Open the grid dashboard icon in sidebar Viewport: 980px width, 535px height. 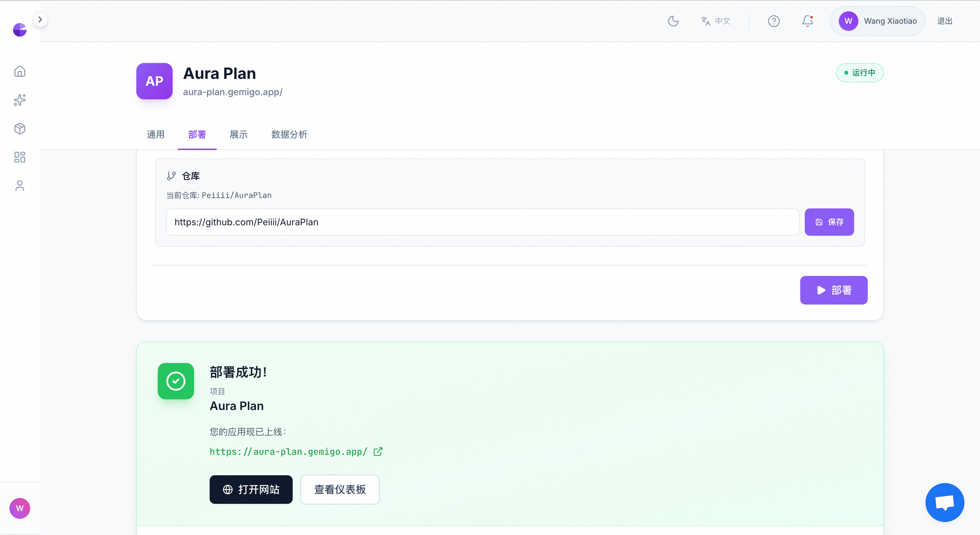tap(20, 157)
